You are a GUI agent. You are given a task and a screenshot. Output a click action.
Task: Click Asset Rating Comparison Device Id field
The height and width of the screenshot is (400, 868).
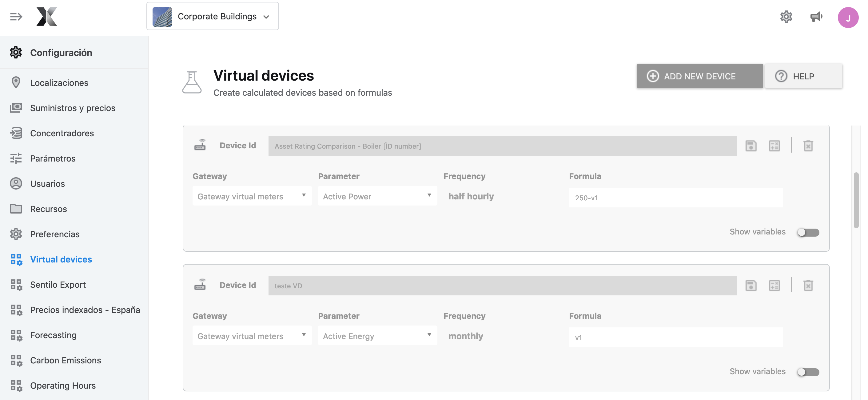tap(502, 146)
